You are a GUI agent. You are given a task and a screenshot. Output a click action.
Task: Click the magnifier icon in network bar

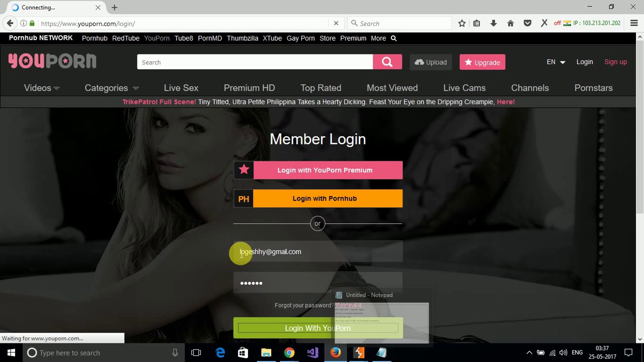click(393, 38)
